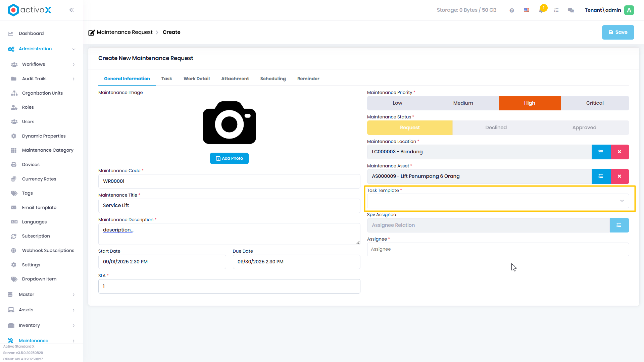Open Tags page

pos(28,193)
